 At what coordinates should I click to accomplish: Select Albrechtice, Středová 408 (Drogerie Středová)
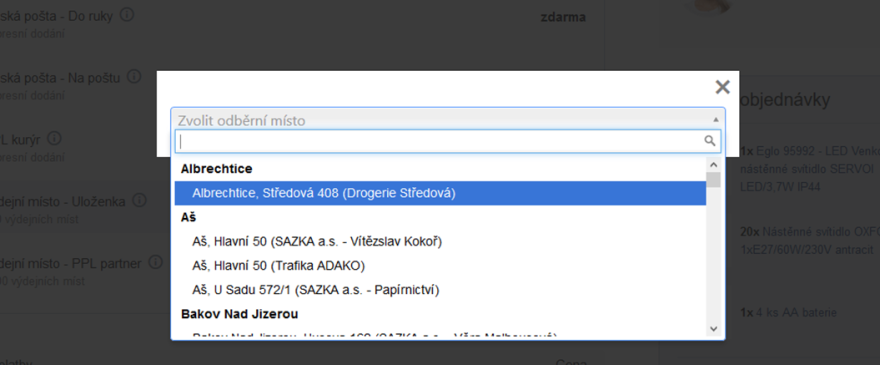coord(440,193)
